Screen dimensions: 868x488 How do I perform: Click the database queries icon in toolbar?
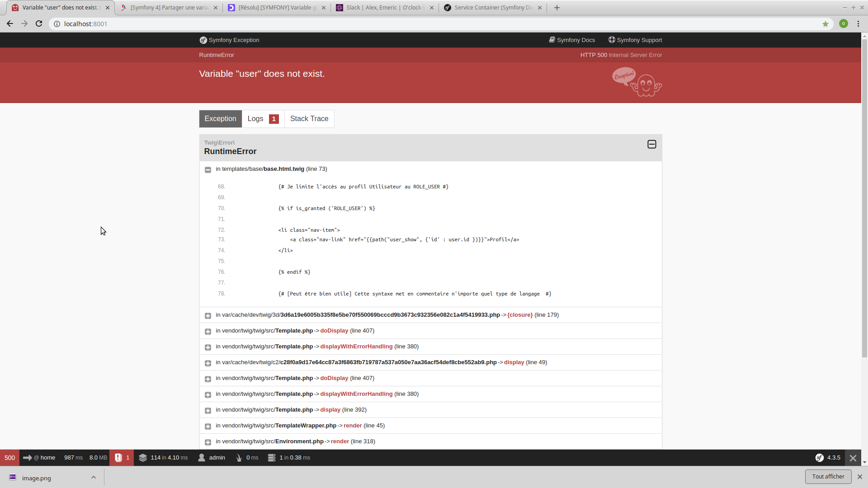point(272,457)
